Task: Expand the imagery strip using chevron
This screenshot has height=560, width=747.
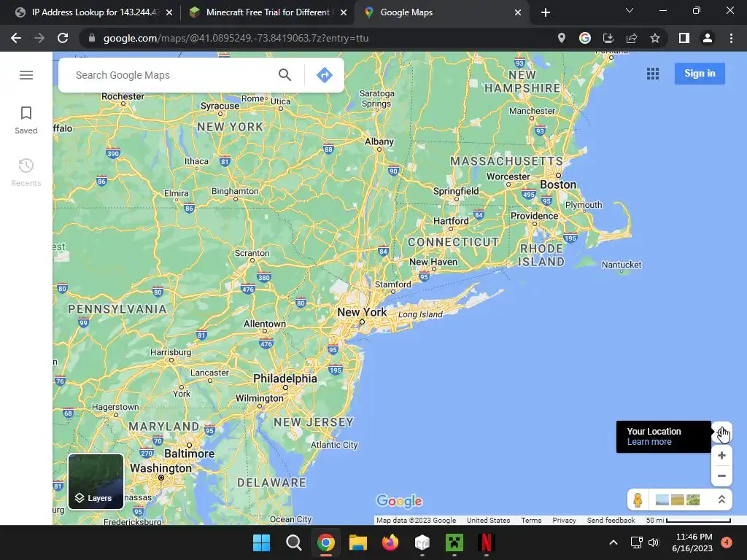Action: (721, 499)
